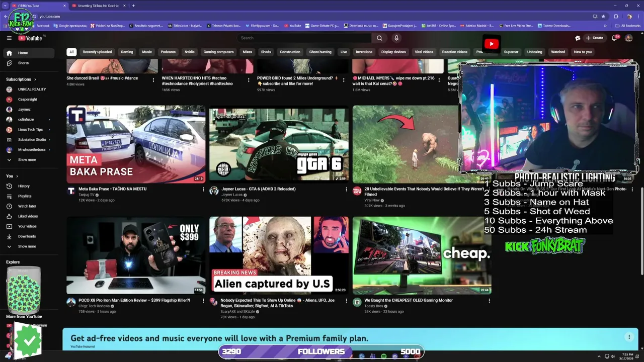
Task: Open the Home sidebar item
Action: click(29, 53)
